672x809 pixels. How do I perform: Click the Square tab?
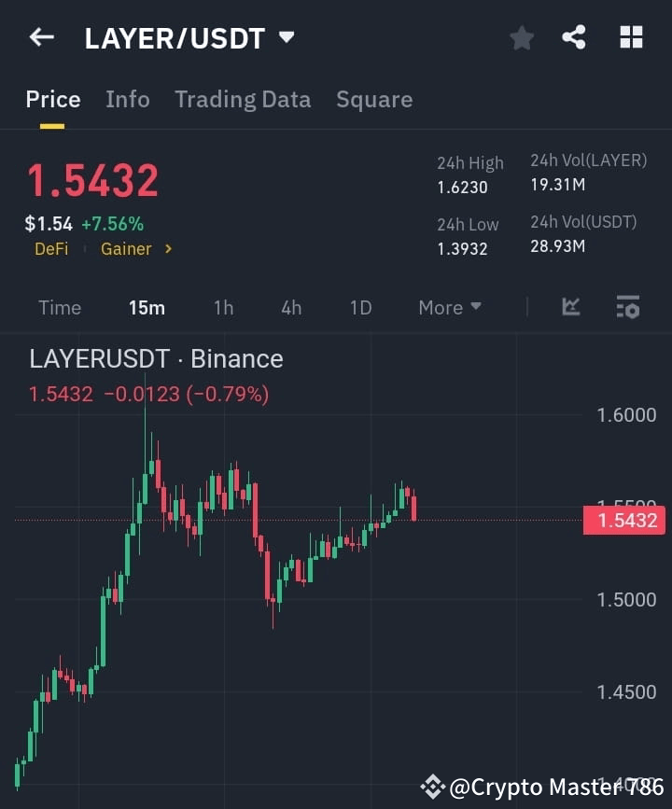[x=374, y=99]
